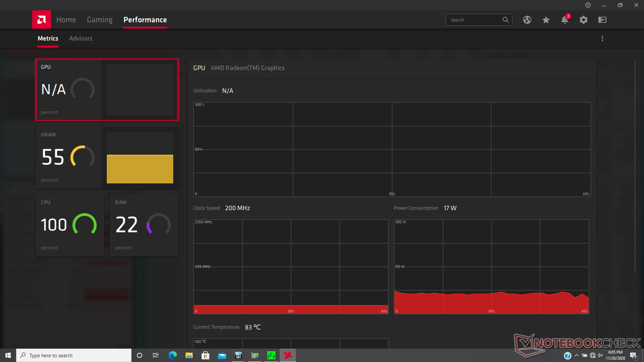Screen dimensions: 644x362
Task: Click the search magnifier icon
Action: pyautogui.click(x=505, y=20)
